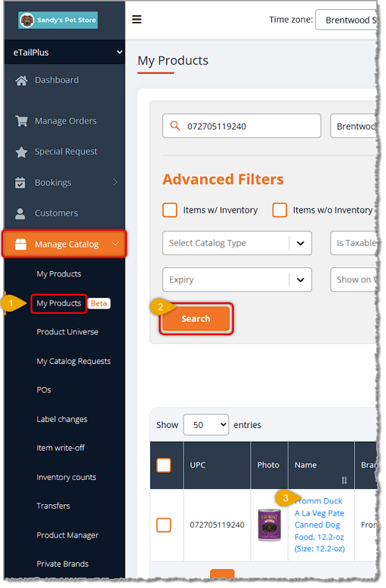Click the 072705119240 UPC cell
Screen dimensions: 386x588
coord(217,526)
